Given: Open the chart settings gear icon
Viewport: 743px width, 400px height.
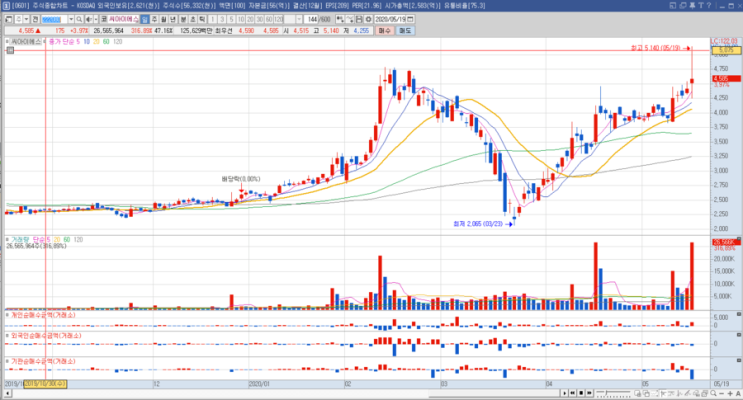Looking at the screenshot, I should click(x=368, y=19).
